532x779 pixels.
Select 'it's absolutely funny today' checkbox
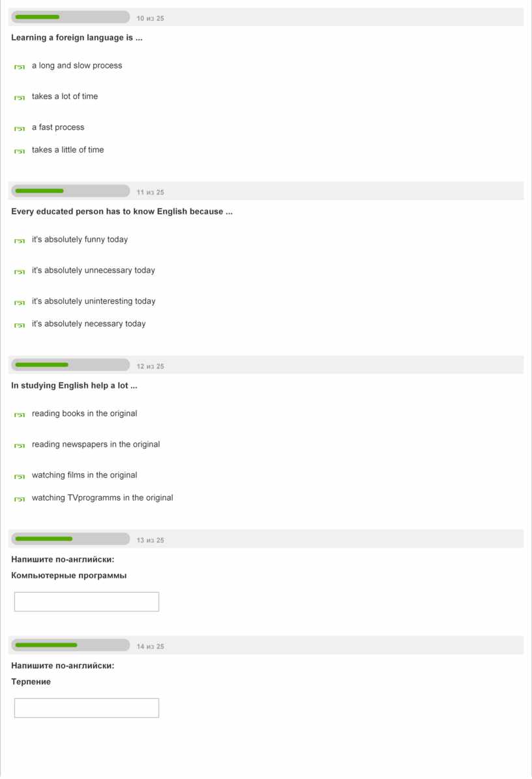(x=20, y=241)
